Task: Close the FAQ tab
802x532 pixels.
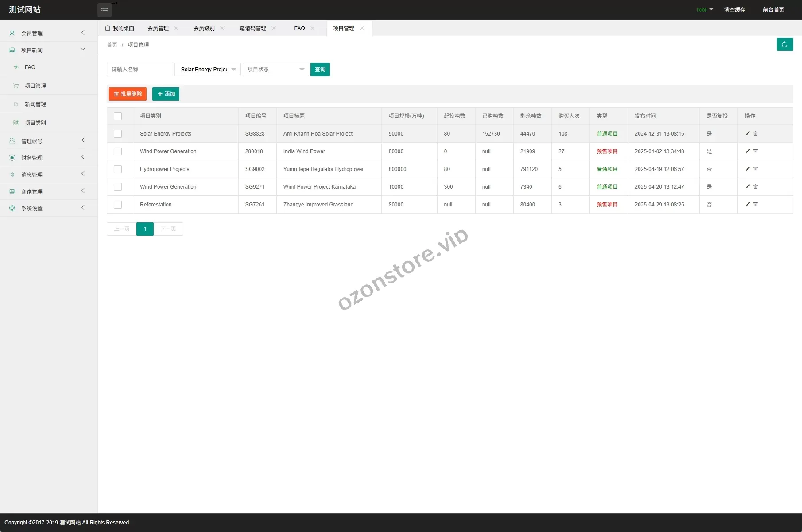Action: [x=313, y=28]
